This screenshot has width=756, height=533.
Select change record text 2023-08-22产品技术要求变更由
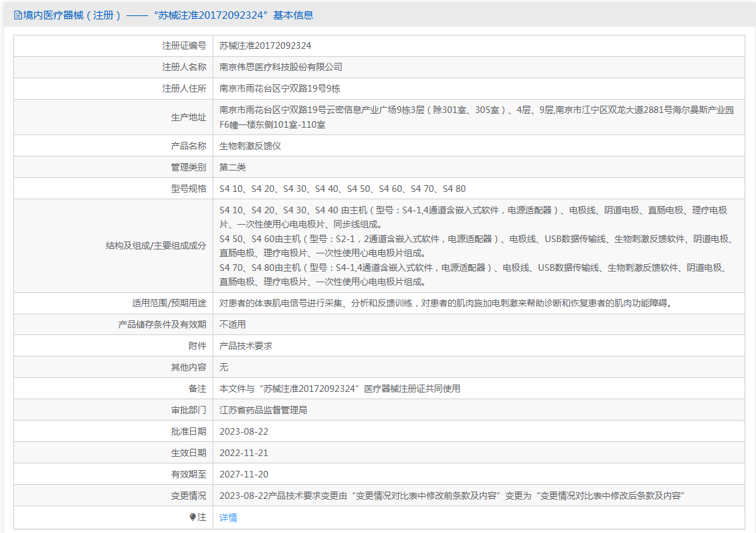click(x=452, y=496)
